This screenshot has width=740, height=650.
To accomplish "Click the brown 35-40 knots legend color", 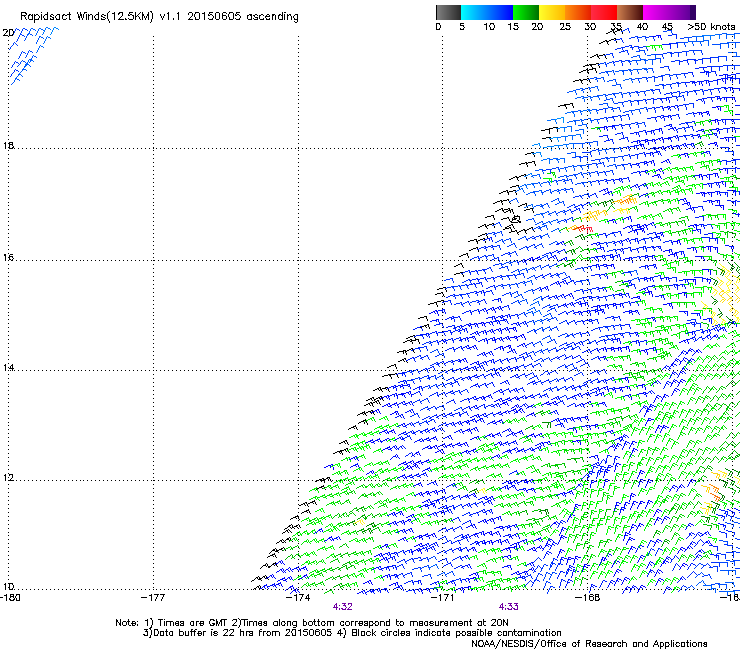I will point(630,12).
